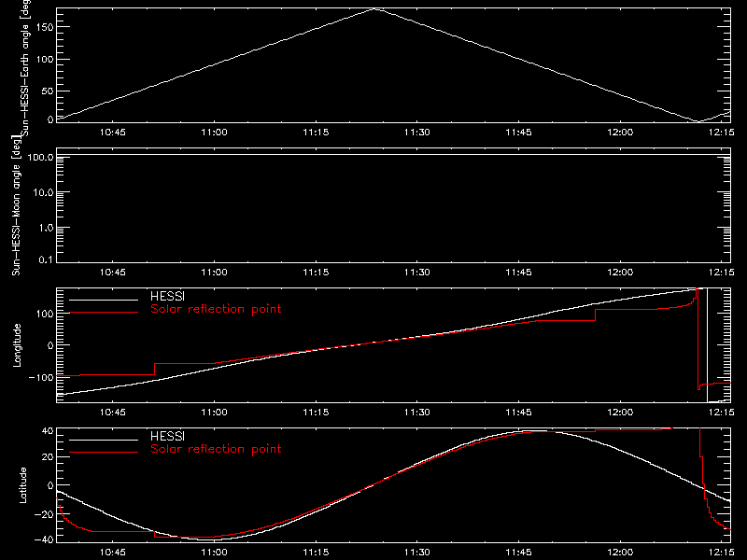Click 11:45 time label under Latitude plot

(x=519, y=553)
